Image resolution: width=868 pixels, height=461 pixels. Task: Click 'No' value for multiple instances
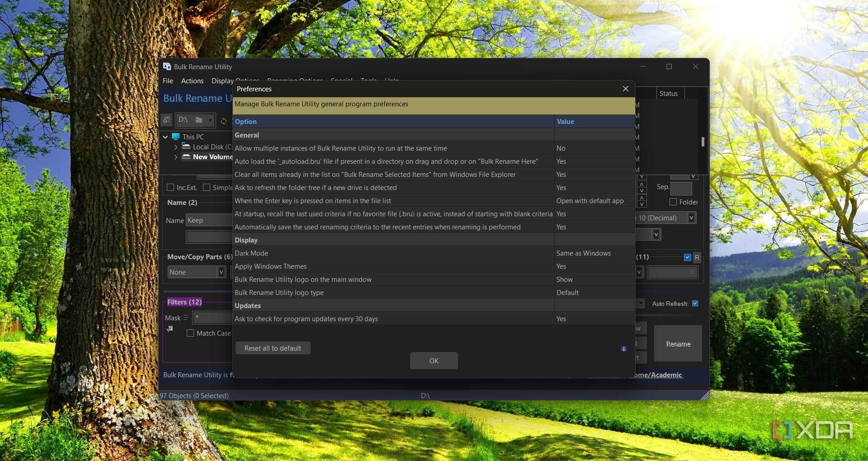(561, 148)
